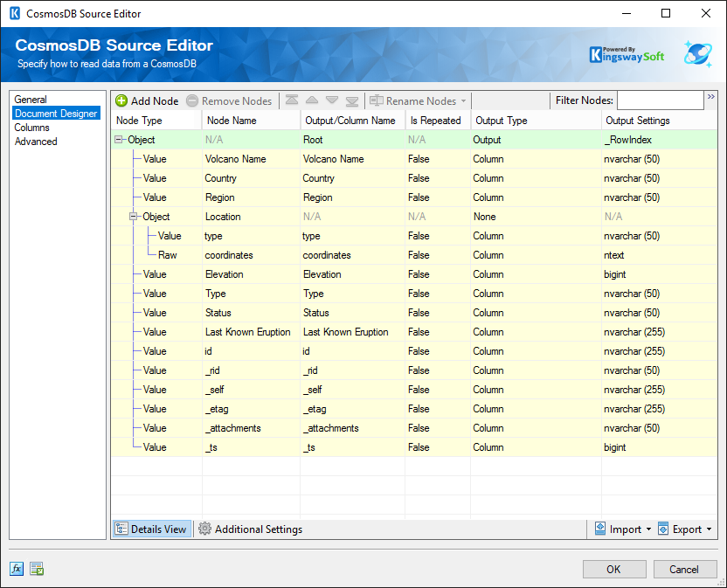Select the _etag node name cell
The width and height of the screenshot is (727, 588).
coord(251,409)
